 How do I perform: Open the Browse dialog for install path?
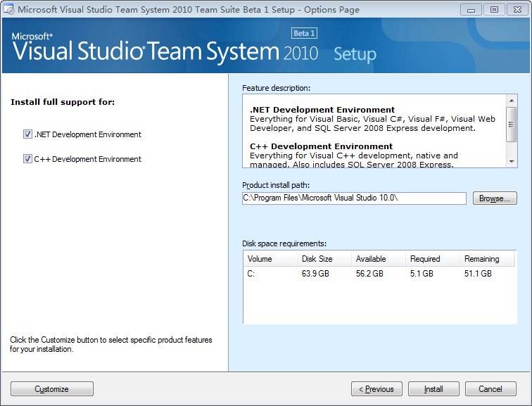click(x=495, y=198)
